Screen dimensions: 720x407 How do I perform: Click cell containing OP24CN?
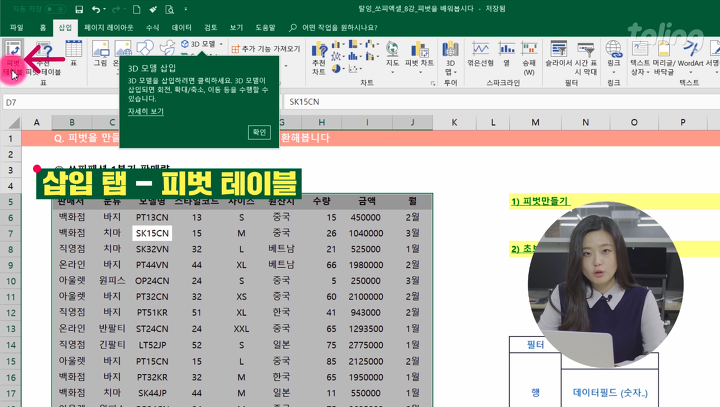152,281
